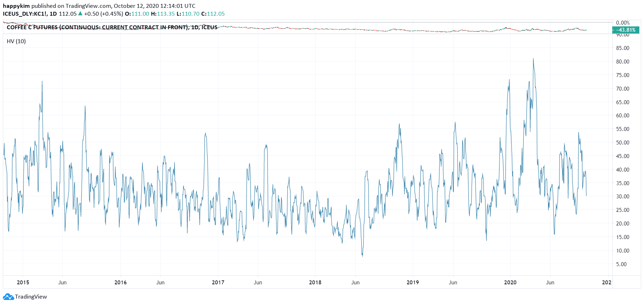Screen dimensions: 644x305
Task: Click the +0.50 (+0.45%) change value
Action: tap(103, 14)
